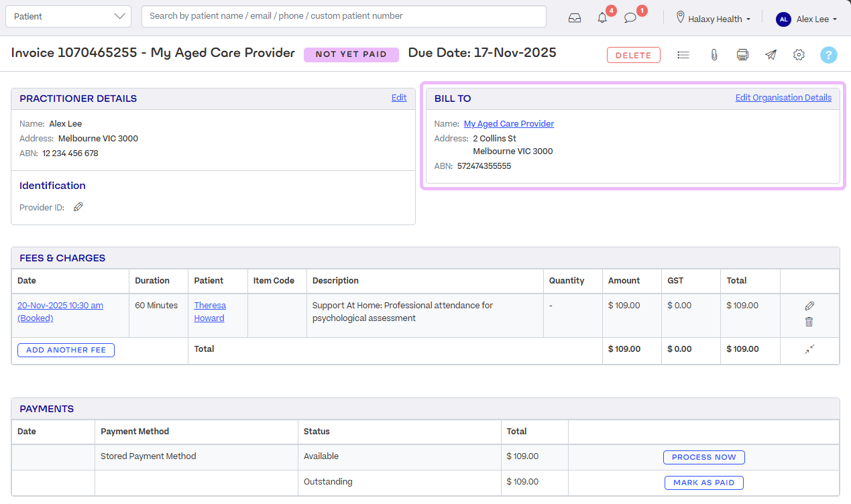
Task: Open the invoice list view icon
Action: coord(683,55)
